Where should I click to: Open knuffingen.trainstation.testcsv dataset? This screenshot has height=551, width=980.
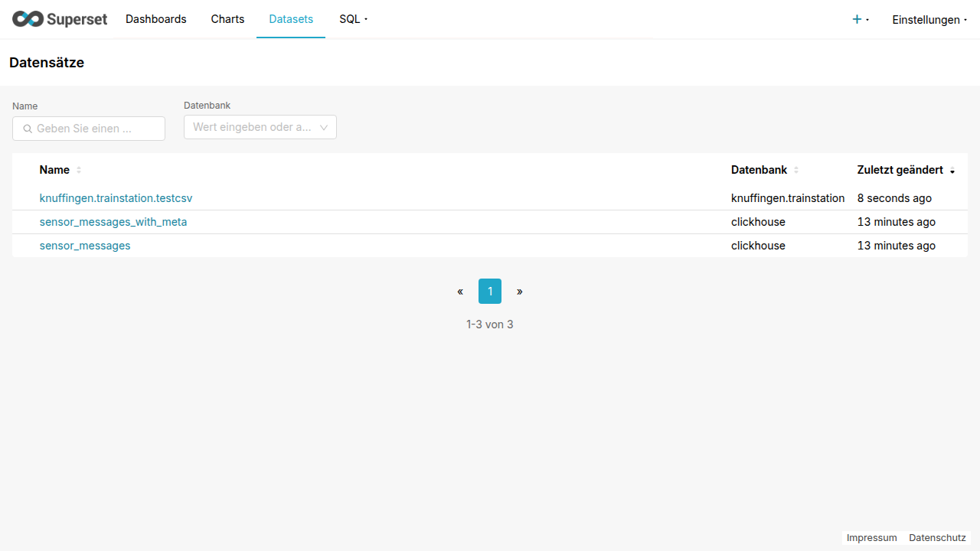pos(116,198)
